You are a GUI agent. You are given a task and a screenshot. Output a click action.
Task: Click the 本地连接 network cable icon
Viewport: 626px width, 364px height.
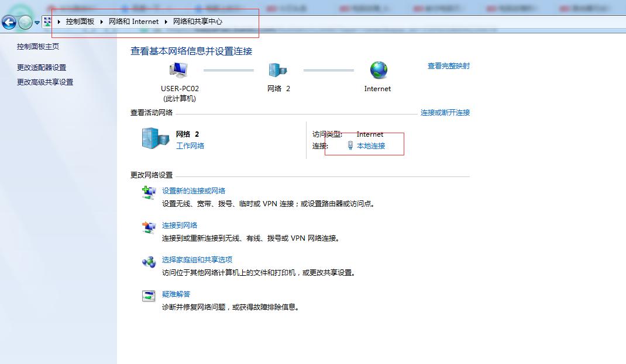tap(351, 145)
